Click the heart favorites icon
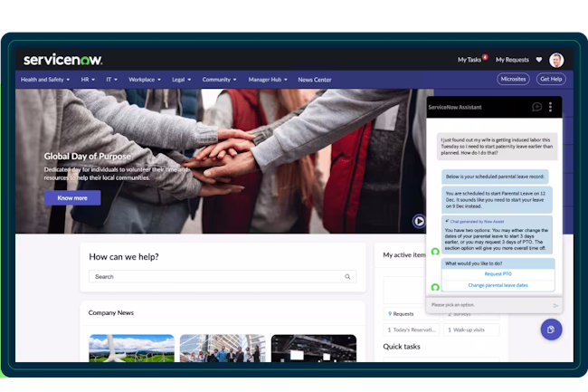The height and width of the screenshot is (392, 588). tap(539, 60)
